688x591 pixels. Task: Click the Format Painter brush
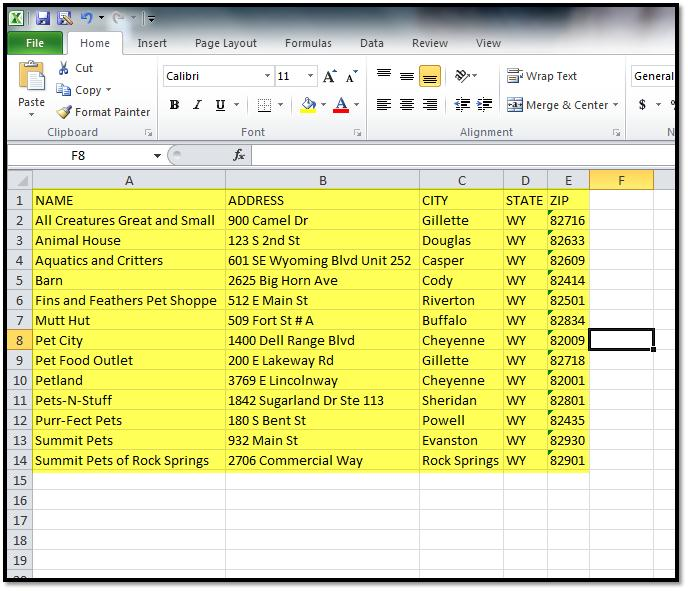tap(64, 112)
